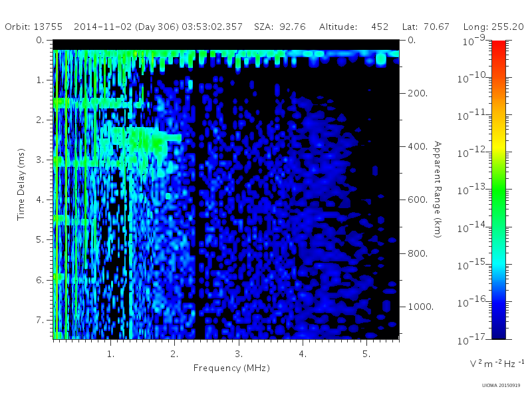The image size is (532, 399).
Task: Click apparent range tick label 600.
Action: [x=418, y=199]
